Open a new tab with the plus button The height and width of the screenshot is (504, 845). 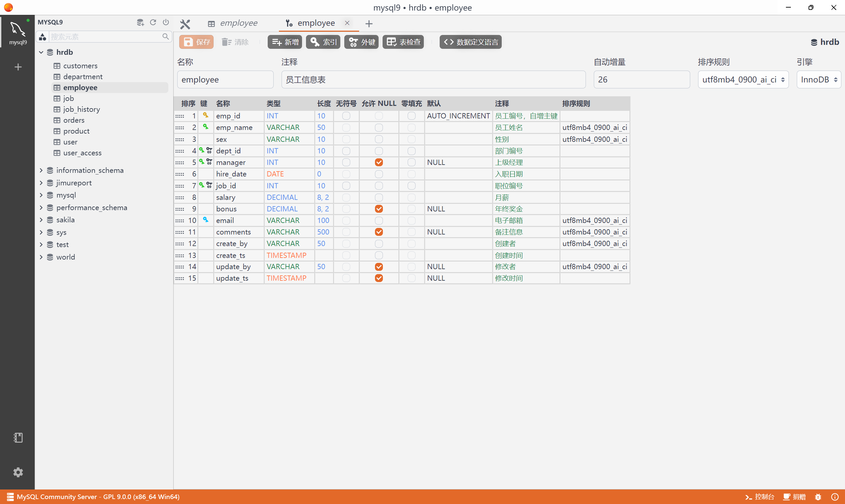click(x=369, y=23)
